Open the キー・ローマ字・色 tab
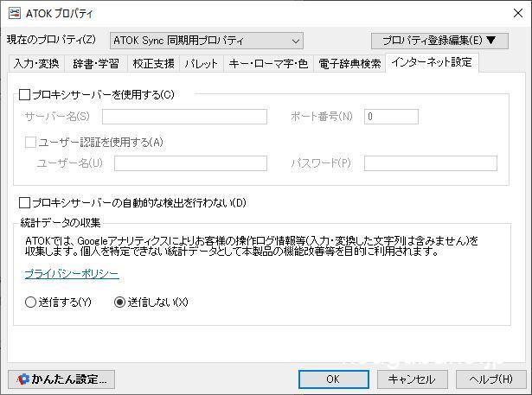The height and width of the screenshot is (395, 532). 267,64
